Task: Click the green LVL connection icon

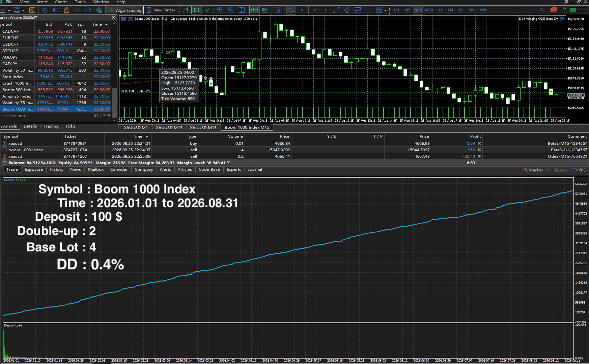Action: pos(564,10)
